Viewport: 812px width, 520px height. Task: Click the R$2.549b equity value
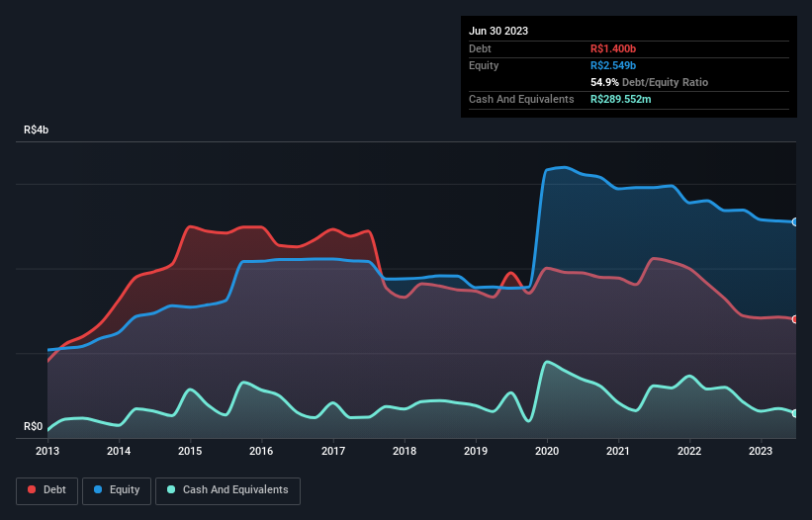613,65
